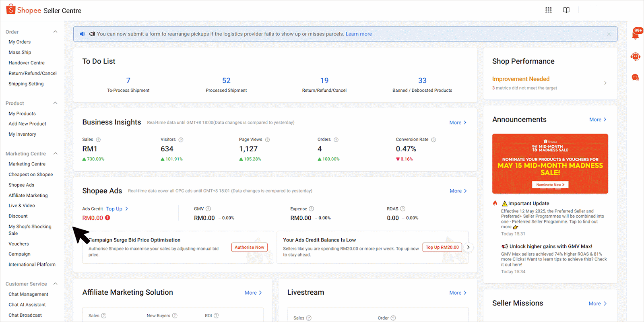Open Vouchers in sidebar
This screenshot has height=322, width=644.
click(x=19, y=244)
